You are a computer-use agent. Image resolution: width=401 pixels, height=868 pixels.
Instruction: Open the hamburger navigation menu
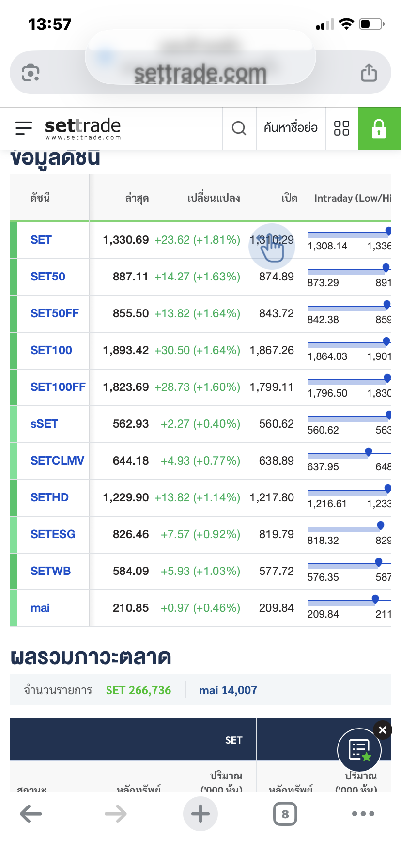pos(24,128)
